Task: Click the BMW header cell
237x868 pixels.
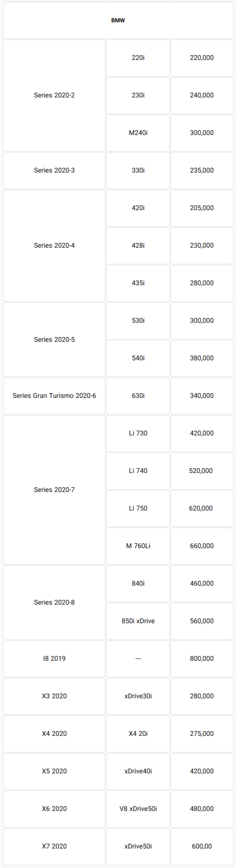Action: pyautogui.click(x=118, y=20)
